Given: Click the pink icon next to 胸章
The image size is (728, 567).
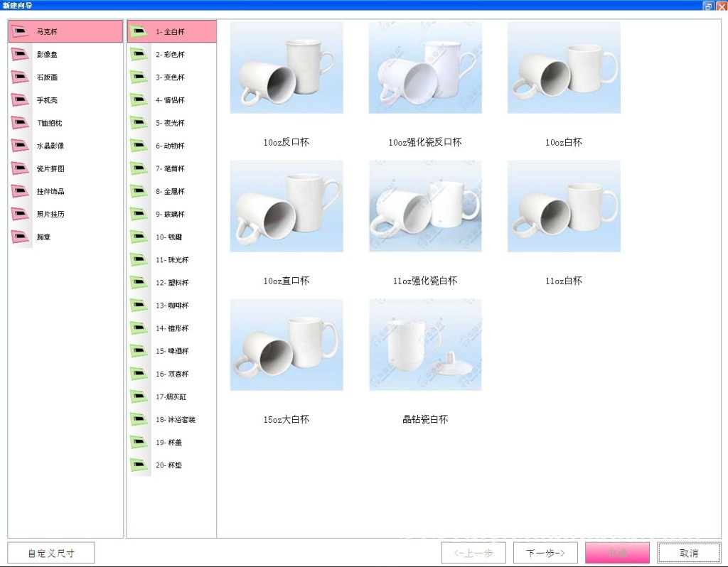Looking at the screenshot, I should pyautogui.click(x=20, y=237).
